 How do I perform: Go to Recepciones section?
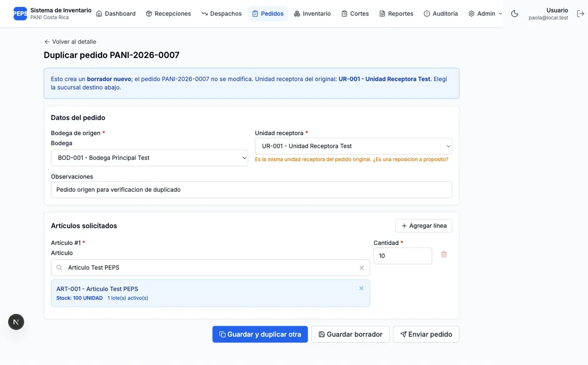pos(168,13)
